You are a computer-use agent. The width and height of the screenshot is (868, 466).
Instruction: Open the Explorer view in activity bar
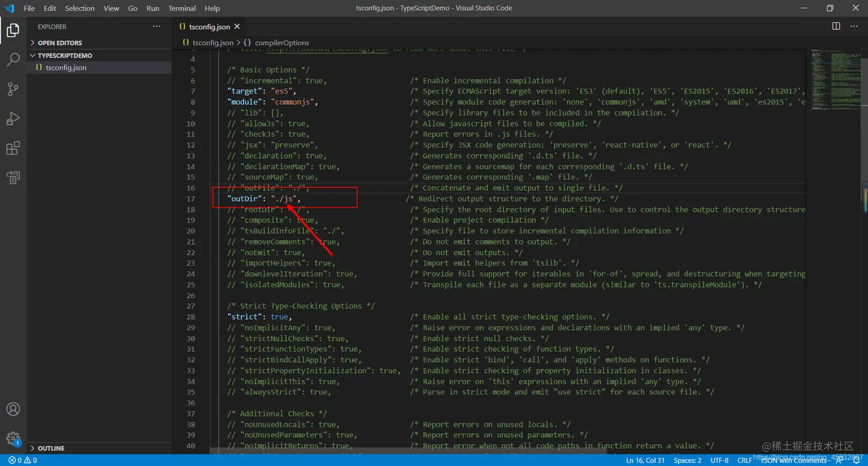tap(13, 30)
